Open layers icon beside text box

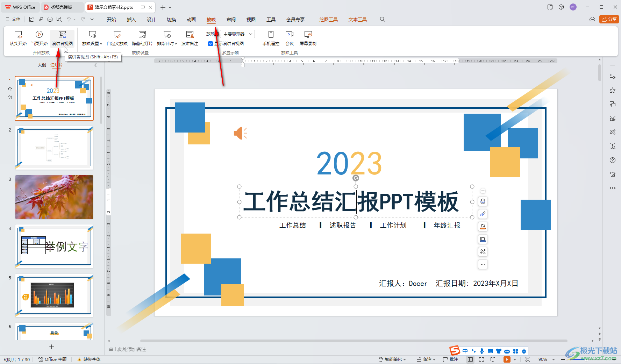tap(483, 201)
